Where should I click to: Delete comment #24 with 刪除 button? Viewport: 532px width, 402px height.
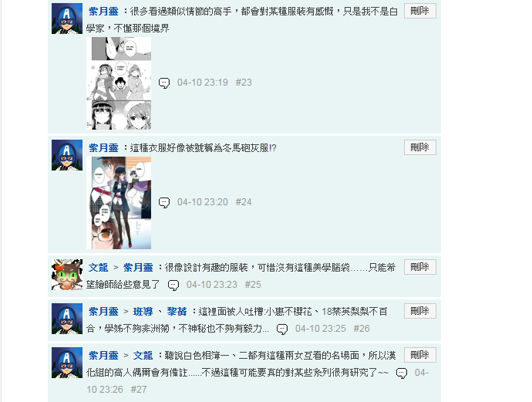point(420,147)
